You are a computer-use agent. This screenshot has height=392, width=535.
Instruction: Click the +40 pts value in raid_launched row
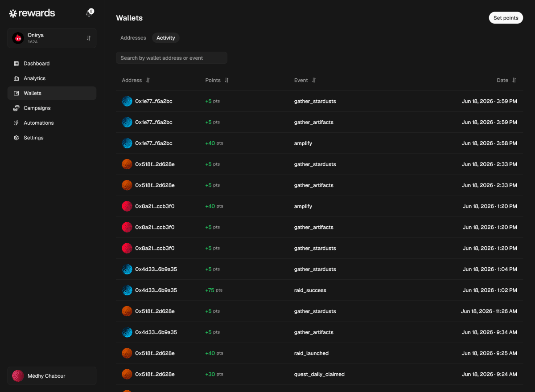click(x=214, y=353)
